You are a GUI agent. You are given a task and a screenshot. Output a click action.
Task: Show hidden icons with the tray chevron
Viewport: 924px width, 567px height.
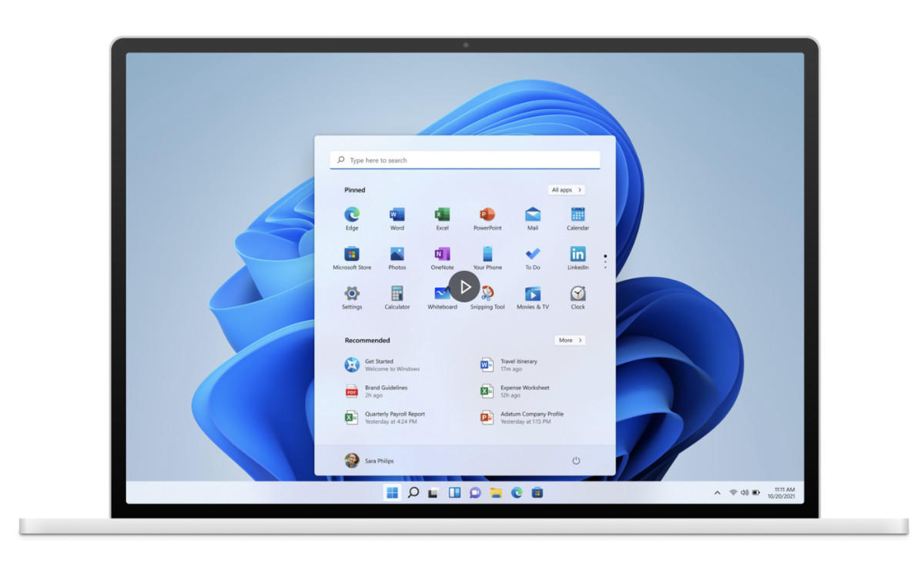[718, 492]
